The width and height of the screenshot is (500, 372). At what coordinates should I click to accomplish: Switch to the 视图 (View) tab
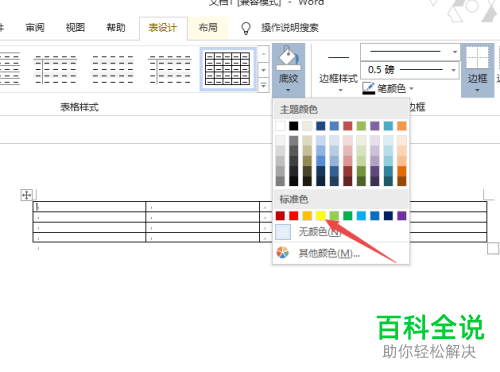pyautogui.click(x=75, y=27)
